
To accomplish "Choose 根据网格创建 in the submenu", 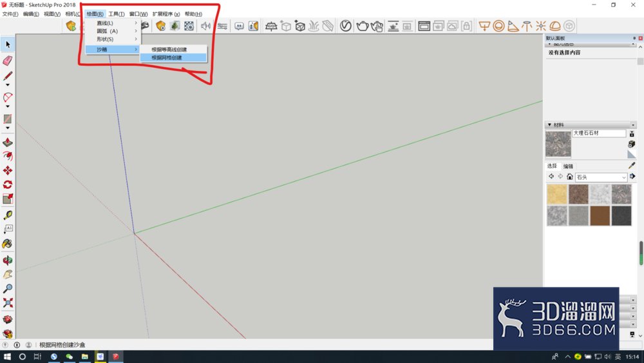I will pos(173,57).
